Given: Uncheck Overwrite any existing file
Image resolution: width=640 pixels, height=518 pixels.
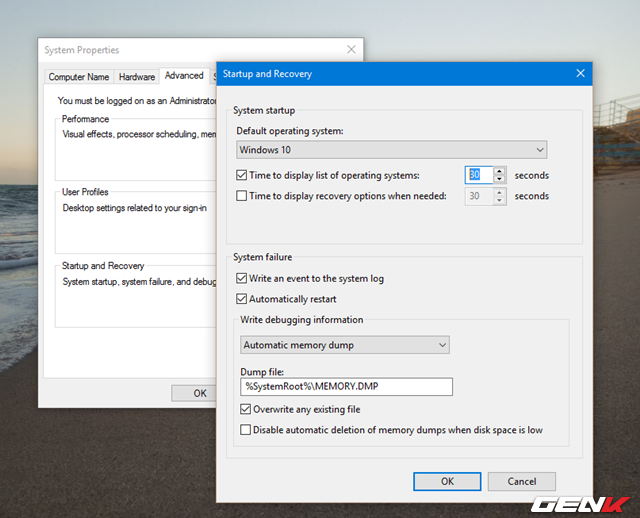Looking at the screenshot, I should tap(247, 409).
